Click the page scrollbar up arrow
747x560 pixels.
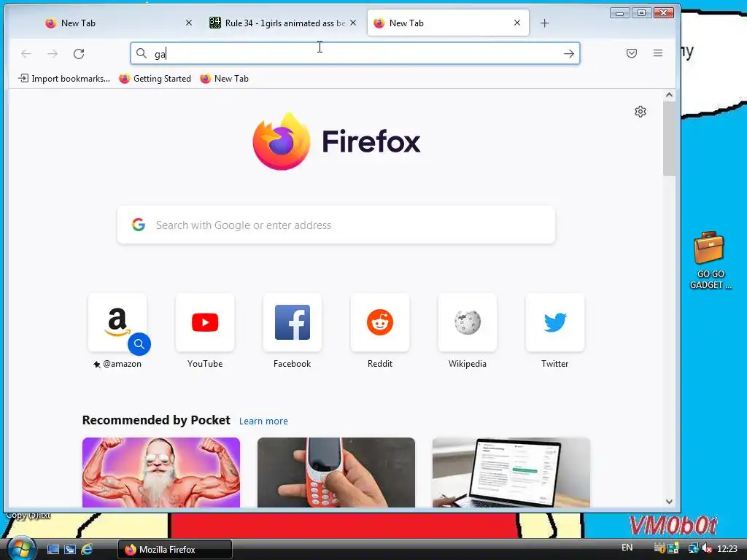pos(670,95)
